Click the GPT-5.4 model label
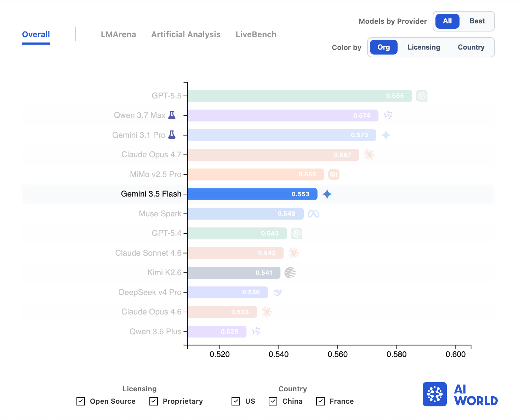 click(x=166, y=233)
